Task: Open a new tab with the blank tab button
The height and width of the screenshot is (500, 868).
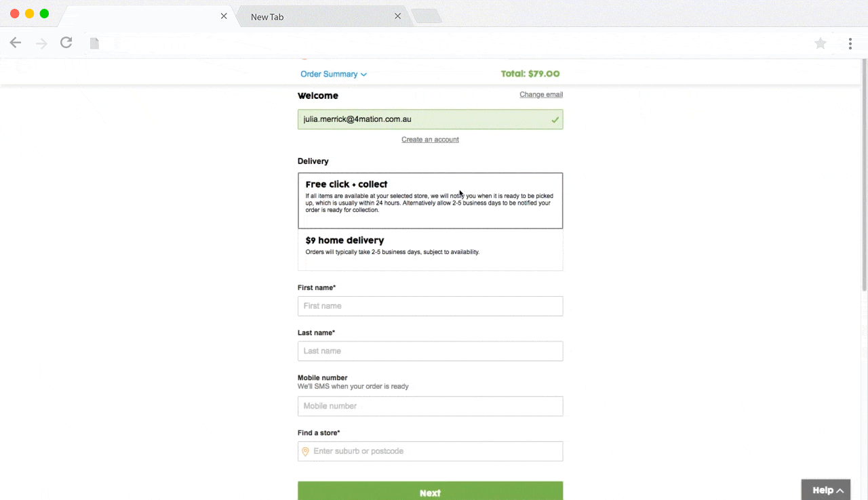Action: 427,17
